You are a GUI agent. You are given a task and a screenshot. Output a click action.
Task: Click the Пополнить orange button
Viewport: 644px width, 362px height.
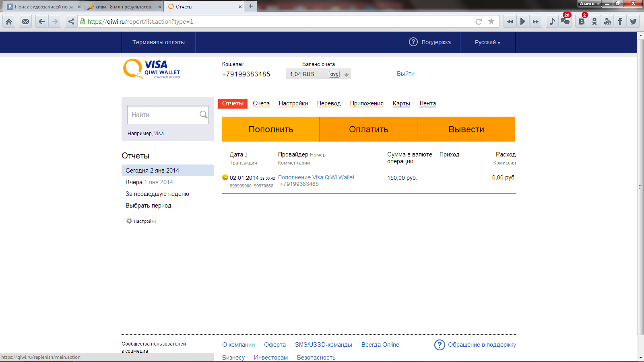click(x=270, y=129)
